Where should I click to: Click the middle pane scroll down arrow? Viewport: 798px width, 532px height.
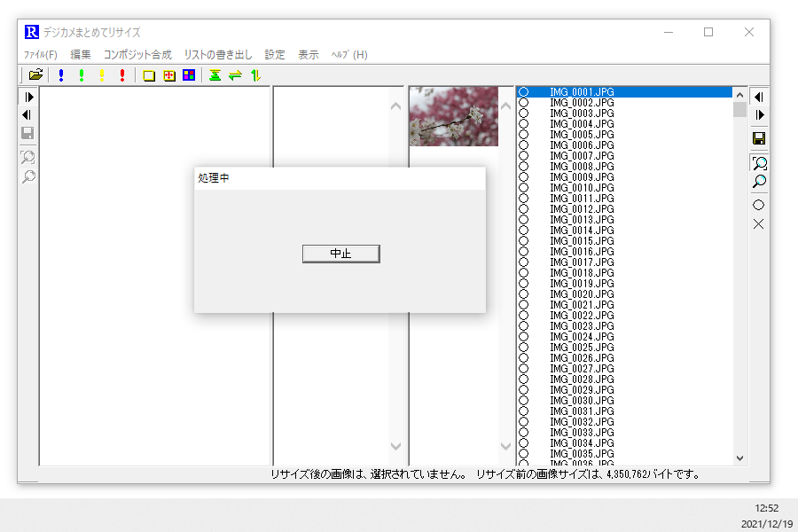pyautogui.click(x=395, y=447)
